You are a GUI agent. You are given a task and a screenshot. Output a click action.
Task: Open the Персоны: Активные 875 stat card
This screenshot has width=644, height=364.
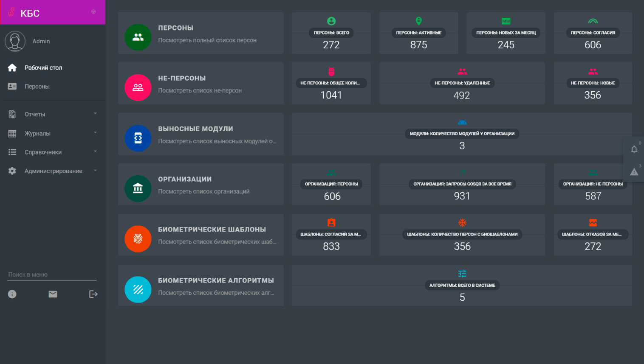418,33
